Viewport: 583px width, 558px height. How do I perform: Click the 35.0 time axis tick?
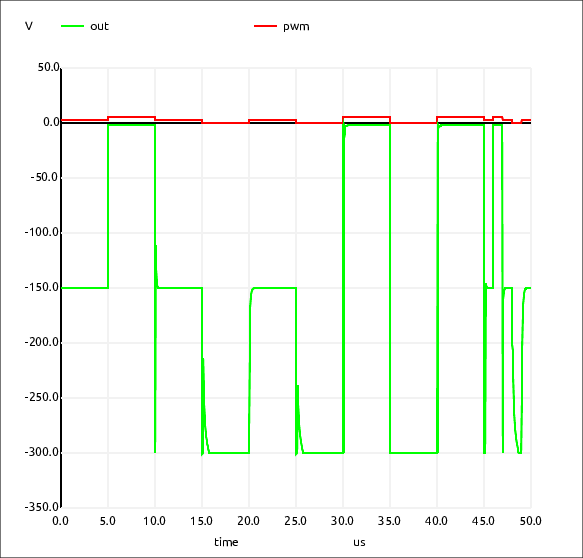tap(389, 521)
